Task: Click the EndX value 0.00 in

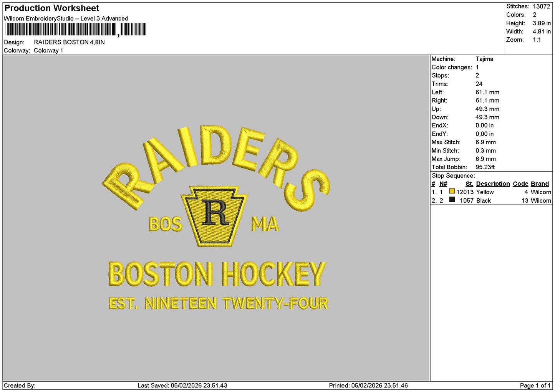Action: pos(484,126)
